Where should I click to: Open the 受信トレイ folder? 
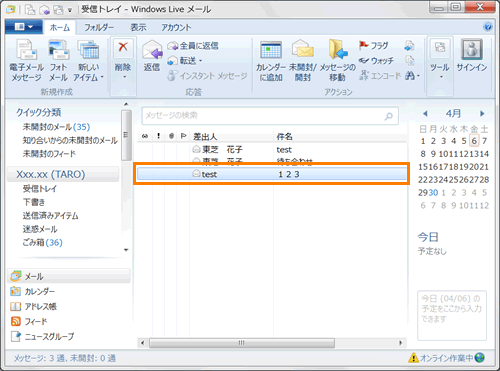point(40,189)
